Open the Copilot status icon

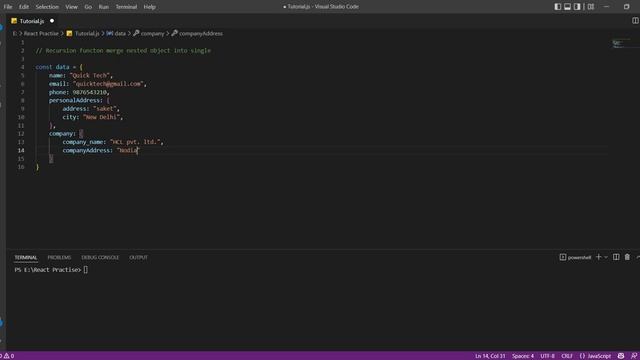point(621,356)
